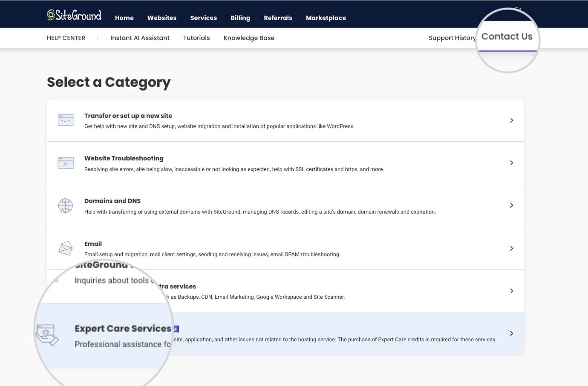Go to HELP CENTER link
This screenshot has height=386, width=588.
[66, 38]
